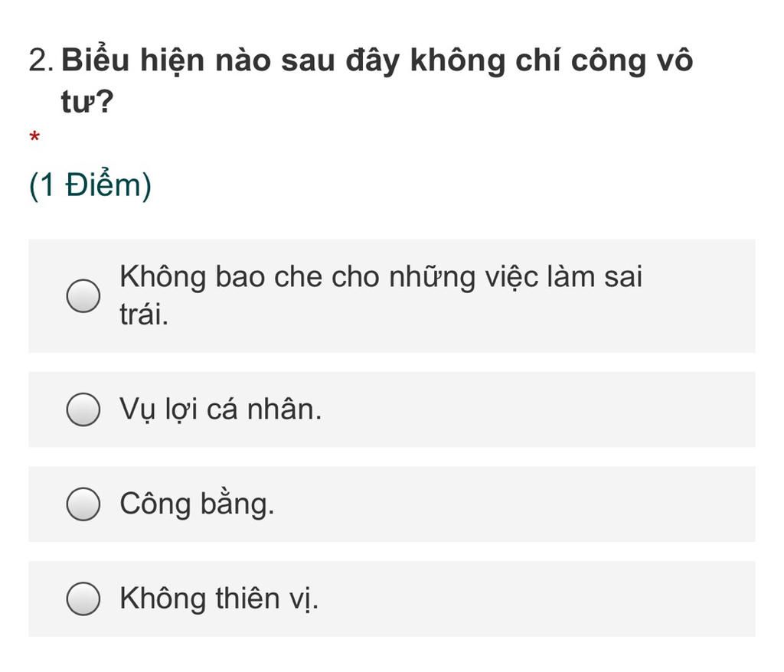
Task: Choose the "Công bằng." radio circle
Action: [x=83, y=504]
